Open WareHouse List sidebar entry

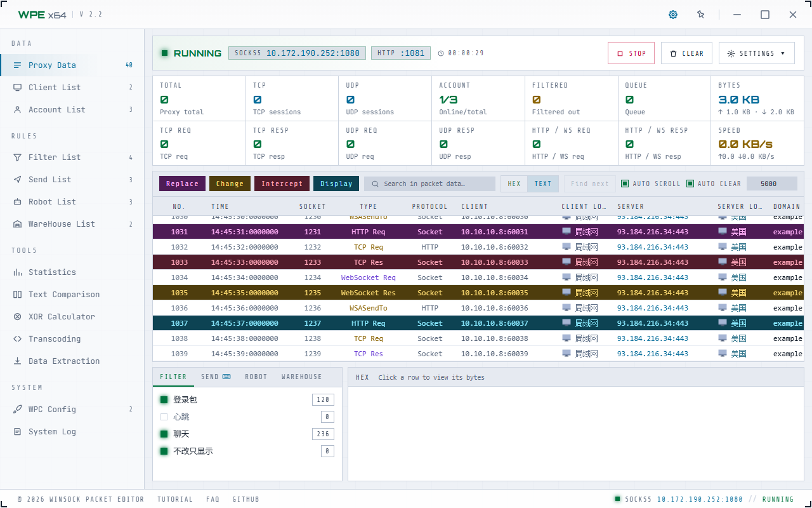coord(62,224)
